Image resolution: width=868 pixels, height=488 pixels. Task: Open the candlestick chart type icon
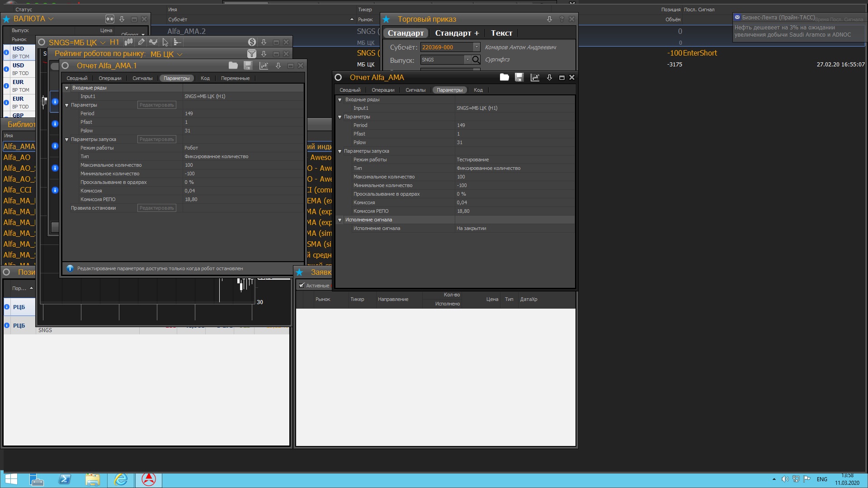(x=129, y=42)
